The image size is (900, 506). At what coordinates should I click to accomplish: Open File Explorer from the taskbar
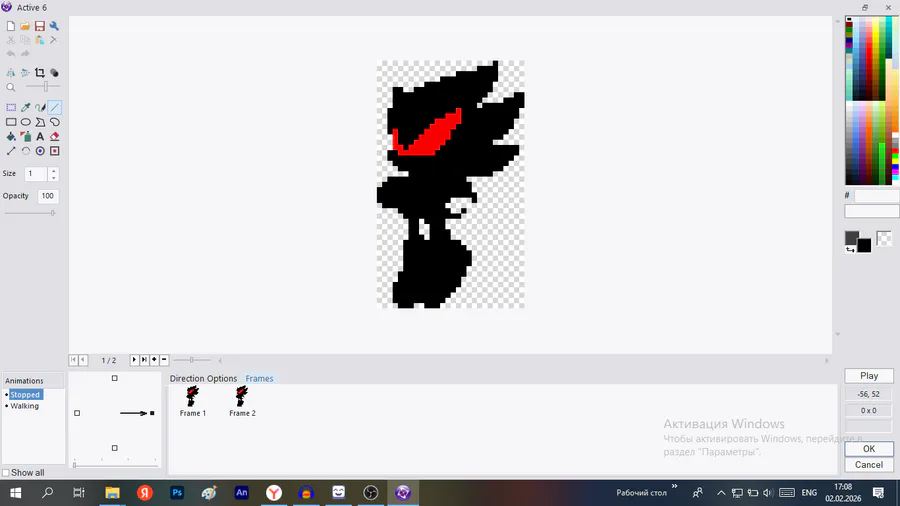(112, 493)
